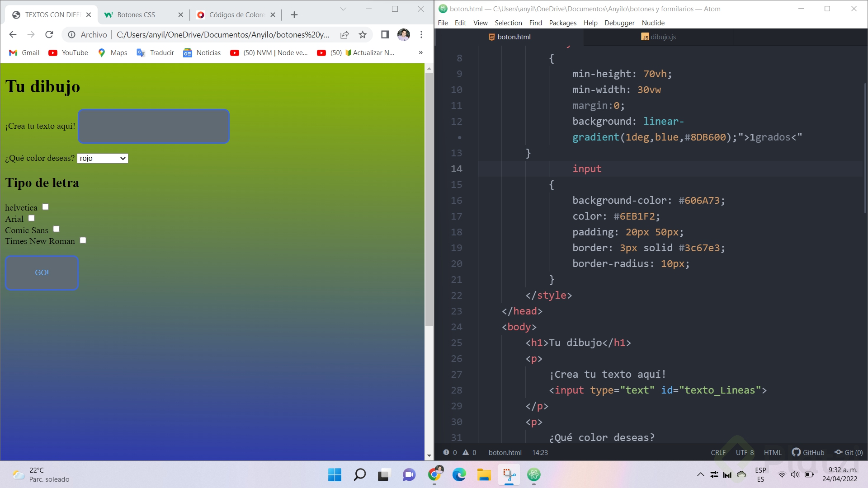Image resolution: width=868 pixels, height=488 pixels.
Task: Open the NVM Node bookmark
Action: coord(269,52)
